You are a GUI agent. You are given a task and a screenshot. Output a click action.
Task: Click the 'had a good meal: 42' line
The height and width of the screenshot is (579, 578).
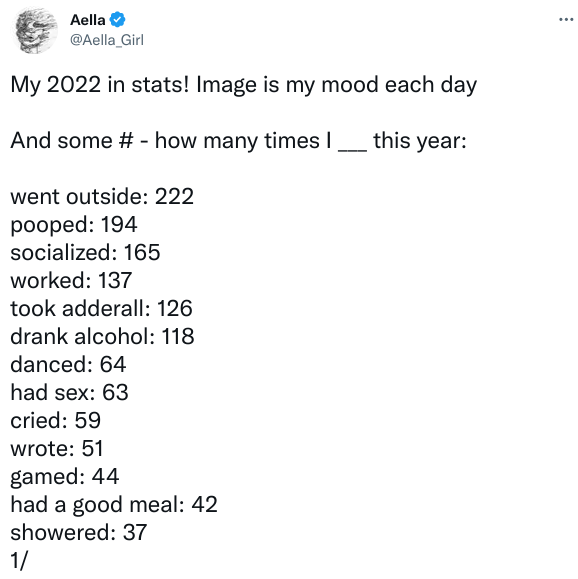click(114, 505)
